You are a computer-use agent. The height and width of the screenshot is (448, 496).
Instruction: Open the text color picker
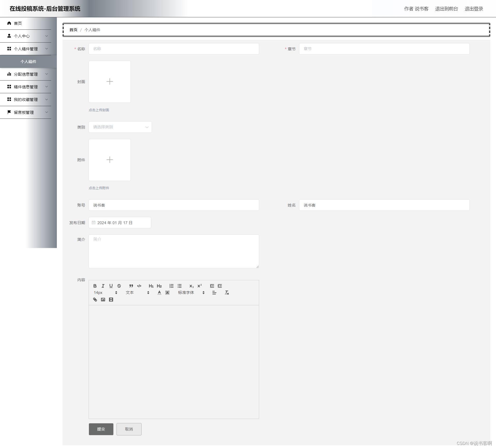[x=159, y=293]
